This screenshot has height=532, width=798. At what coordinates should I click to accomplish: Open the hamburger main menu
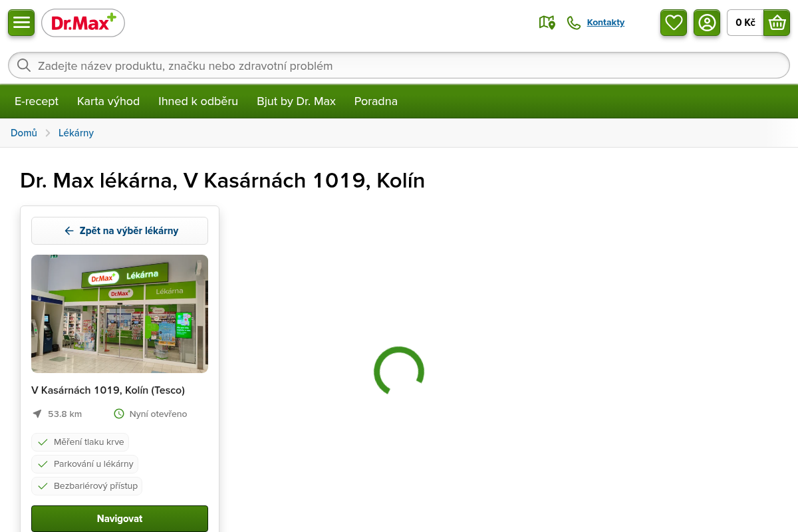pos(21,23)
